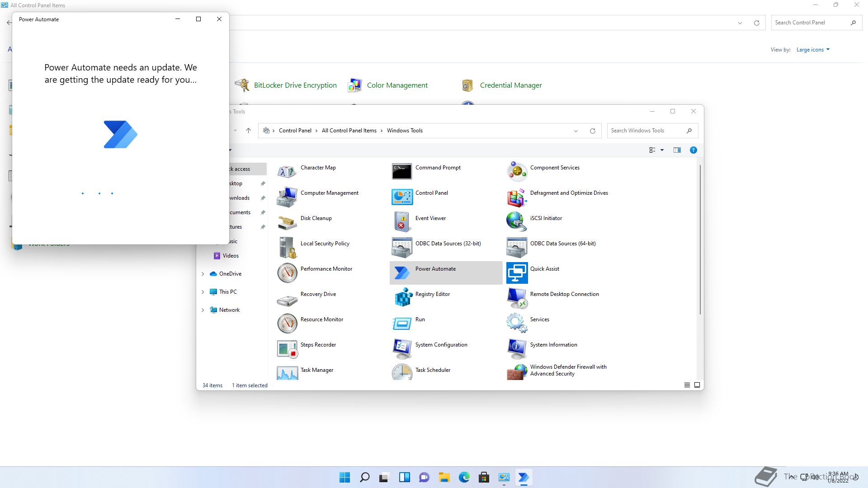Open the Performance Monitor icon

287,273
